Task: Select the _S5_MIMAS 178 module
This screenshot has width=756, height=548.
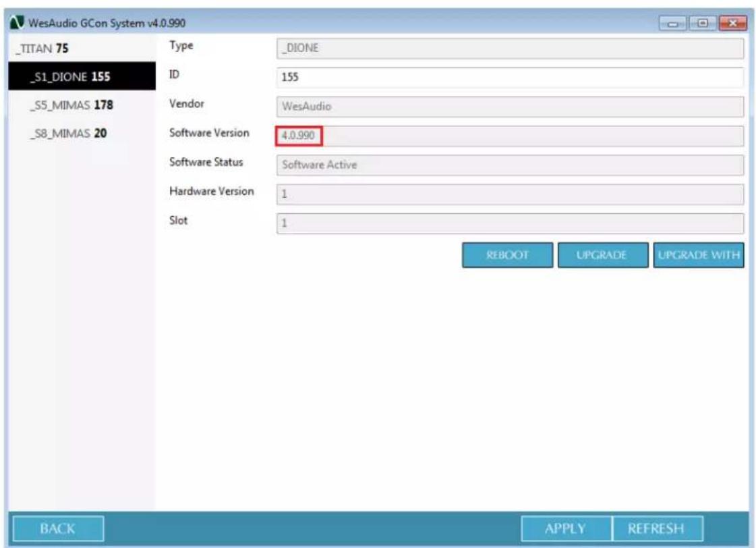Action: pyautogui.click(x=82, y=105)
